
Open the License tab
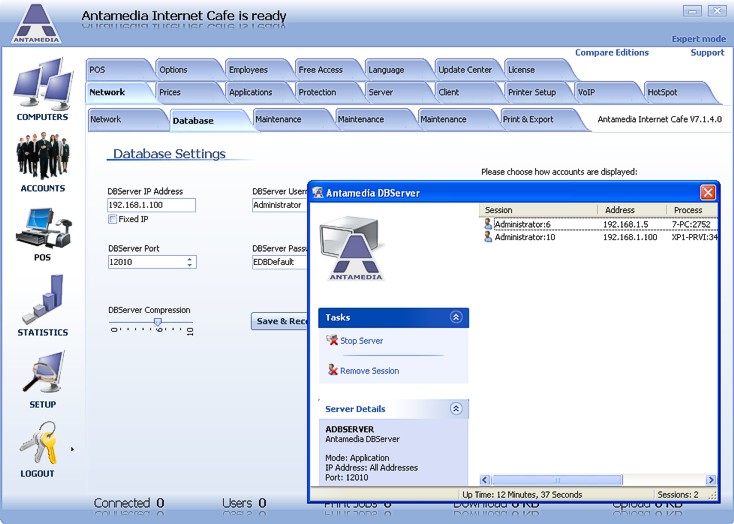click(x=538, y=70)
